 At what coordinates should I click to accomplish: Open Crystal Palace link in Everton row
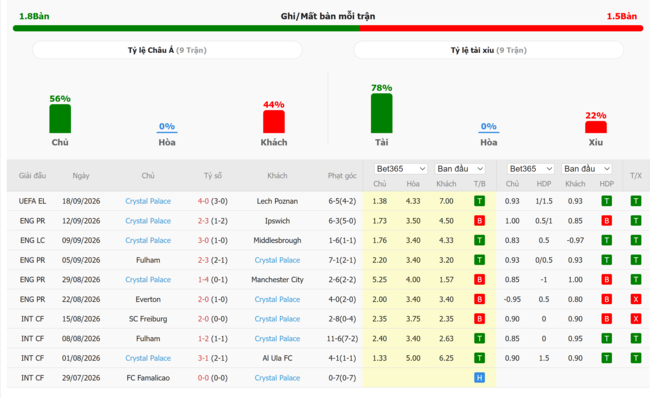(277, 299)
